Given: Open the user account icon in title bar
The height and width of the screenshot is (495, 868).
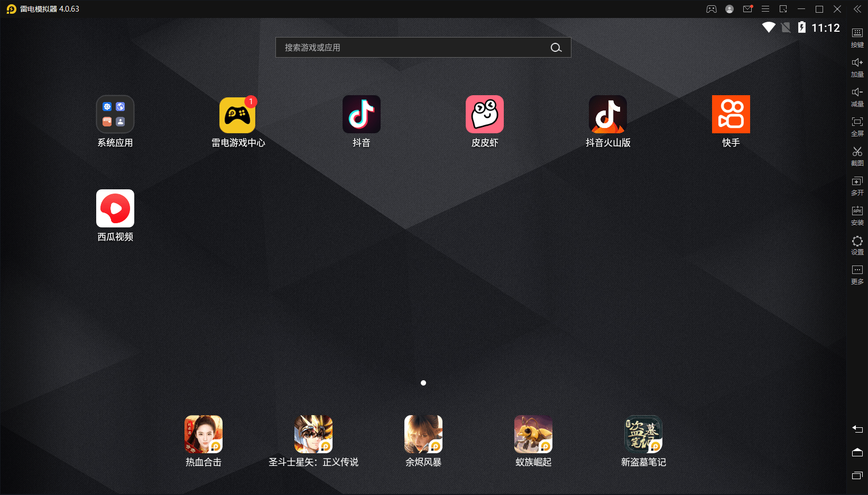Looking at the screenshot, I should tap(730, 9).
